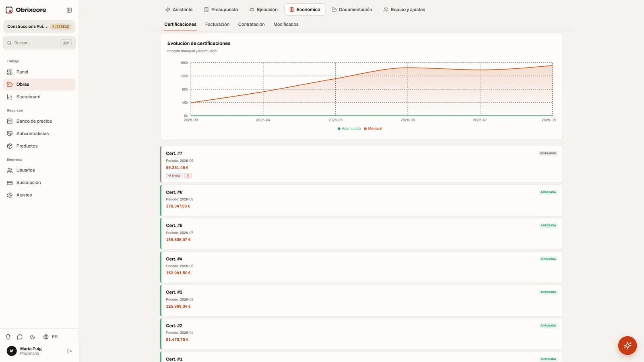
Task: Log out with exit icon
Action: (x=70, y=351)
